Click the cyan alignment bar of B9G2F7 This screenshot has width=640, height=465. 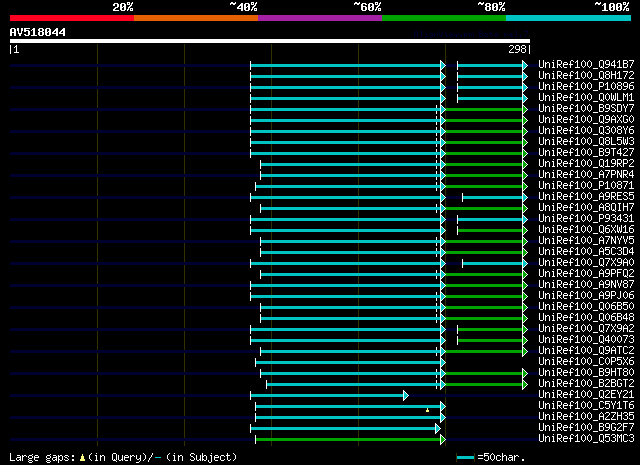pyautogui.click(x=343, y=429)
